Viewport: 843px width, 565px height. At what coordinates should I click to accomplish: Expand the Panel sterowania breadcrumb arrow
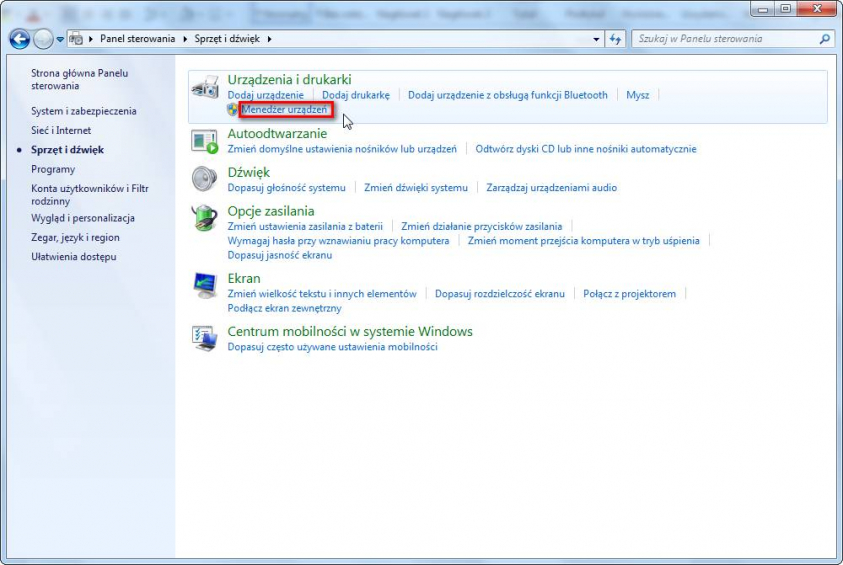pyautogui.click(x=183, y=39)
